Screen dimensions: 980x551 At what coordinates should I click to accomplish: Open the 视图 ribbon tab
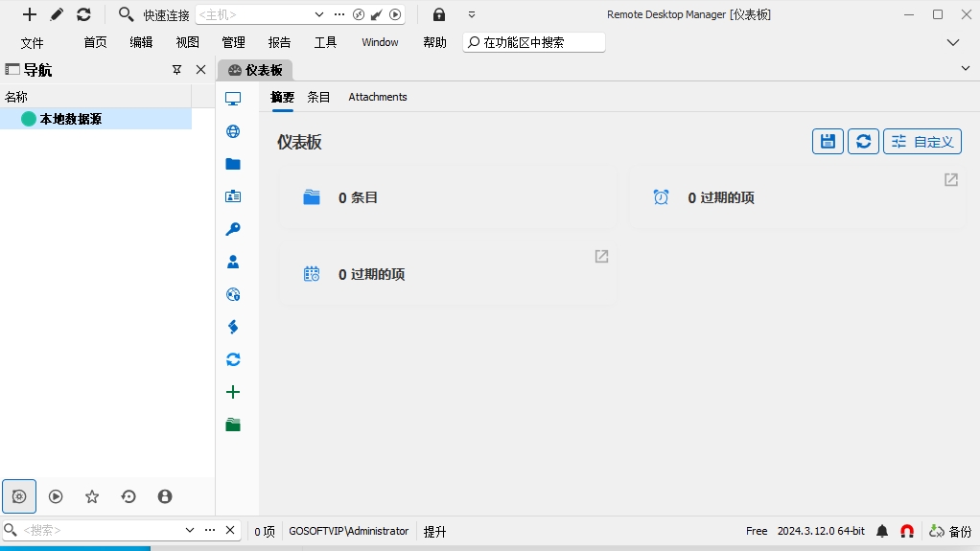tap(188, 42)
